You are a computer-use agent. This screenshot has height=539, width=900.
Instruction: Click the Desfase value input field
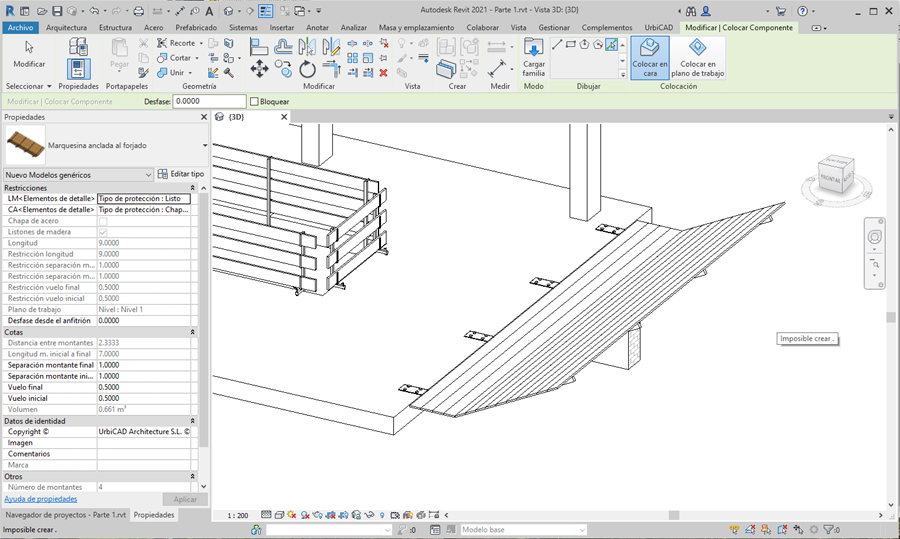point(209,102)
